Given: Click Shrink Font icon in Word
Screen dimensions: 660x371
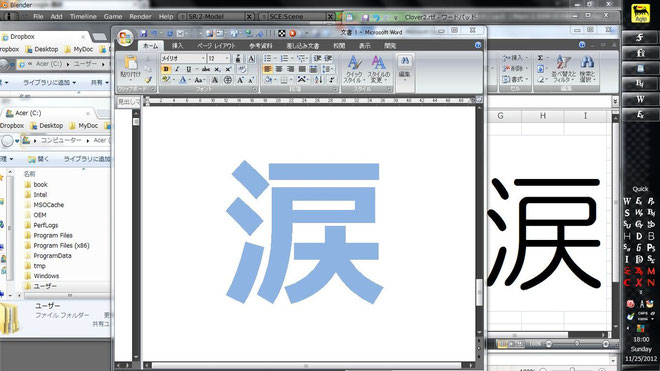Looking at the screenshot, I should coord(251,80).
